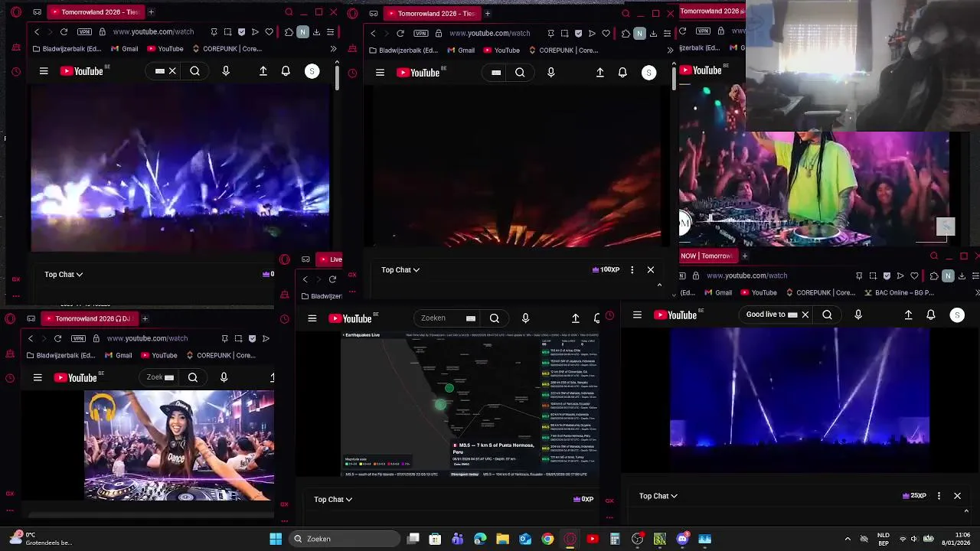Viewport: 980px width, 551px height.
Task: Open new tab in top-middle browser window
Action: coord(488,13)
